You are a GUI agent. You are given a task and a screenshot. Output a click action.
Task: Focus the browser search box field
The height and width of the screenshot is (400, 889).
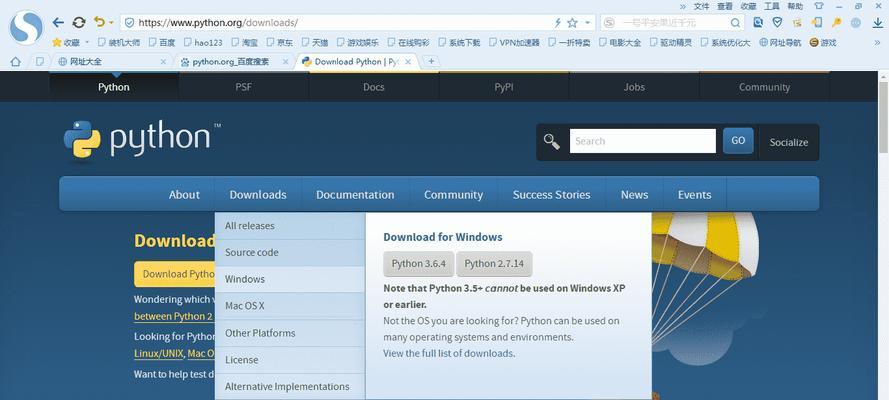(673, 23)
